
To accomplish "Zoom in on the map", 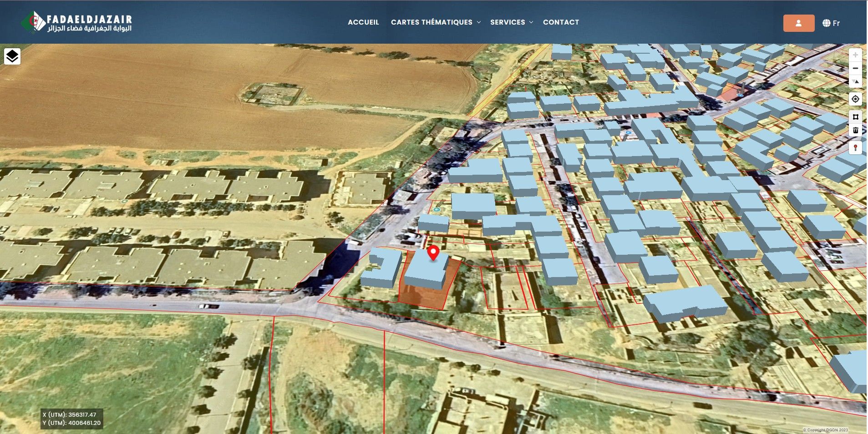I will coord(855,55).
